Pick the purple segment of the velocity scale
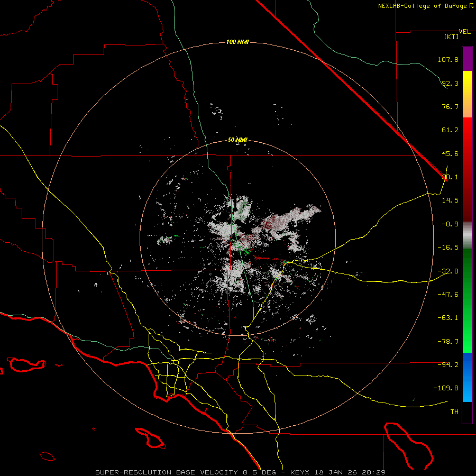476x476 pixels. 467,59
